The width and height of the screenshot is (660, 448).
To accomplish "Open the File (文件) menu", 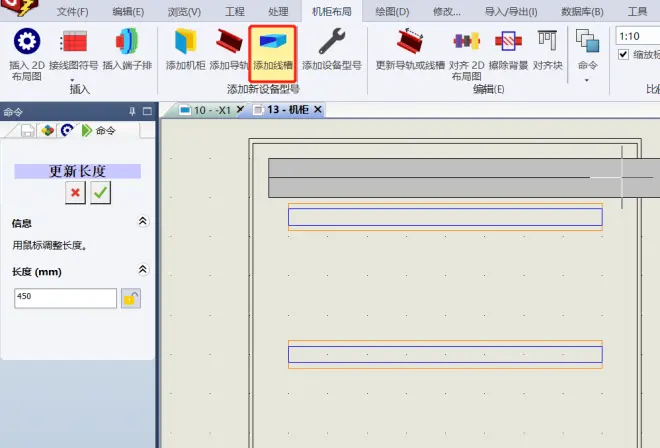I will click(72, 11).
